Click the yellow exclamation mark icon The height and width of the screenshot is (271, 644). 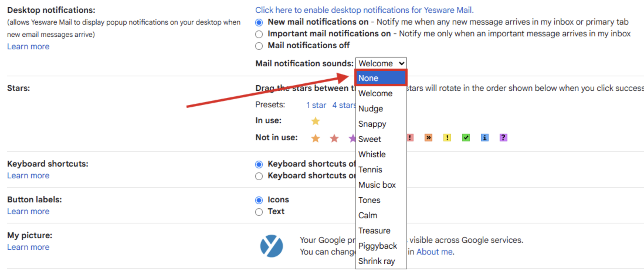tap(447, 138)
